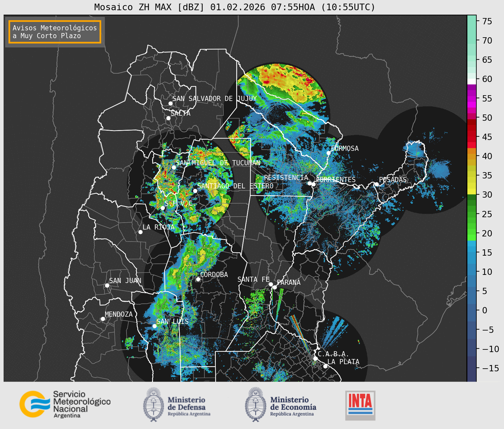Click the POSADAS map label
Image resolution: width=504 pixels, height=429 pixels.
[393, 180]
